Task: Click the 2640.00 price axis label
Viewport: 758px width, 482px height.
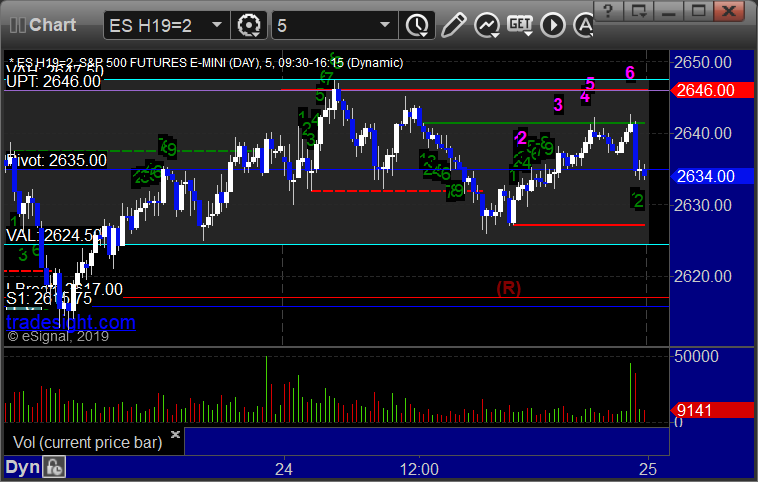Action: tap(703, 133)
